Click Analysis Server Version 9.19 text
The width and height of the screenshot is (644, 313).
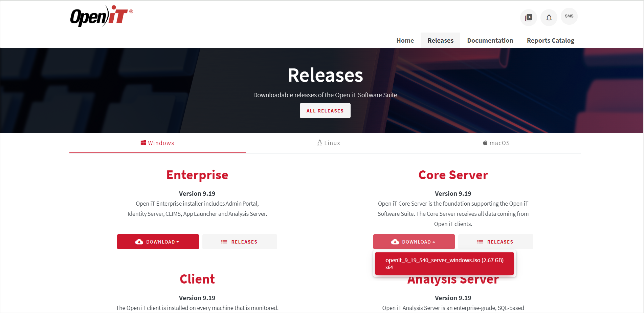(453, 298)
